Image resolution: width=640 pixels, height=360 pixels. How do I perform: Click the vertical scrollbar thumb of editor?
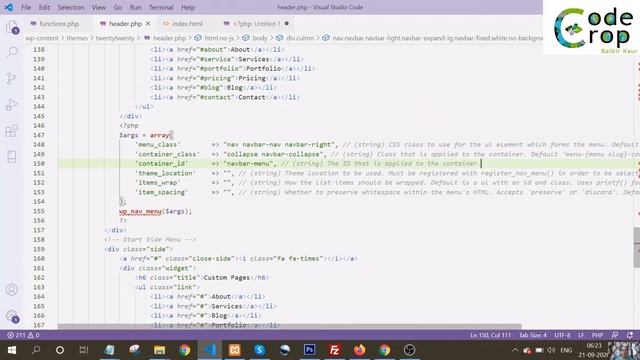(636, 248)
